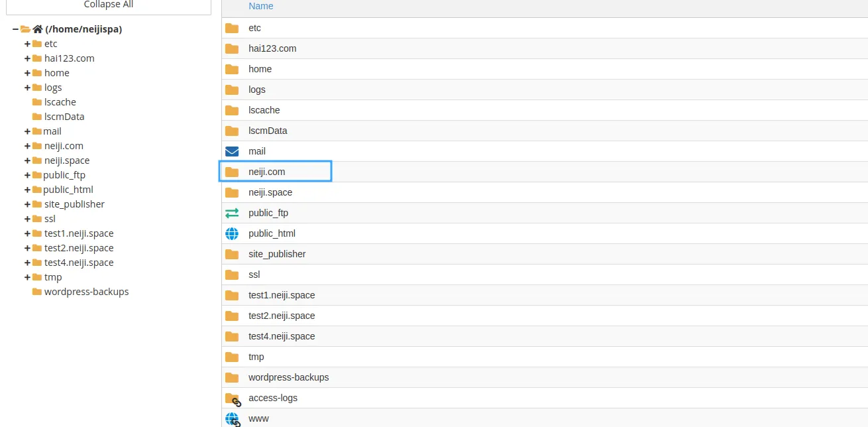868x427 pixels.
Task: Click the lscmData folder icon in file list
Action: (x=231, y=131)
